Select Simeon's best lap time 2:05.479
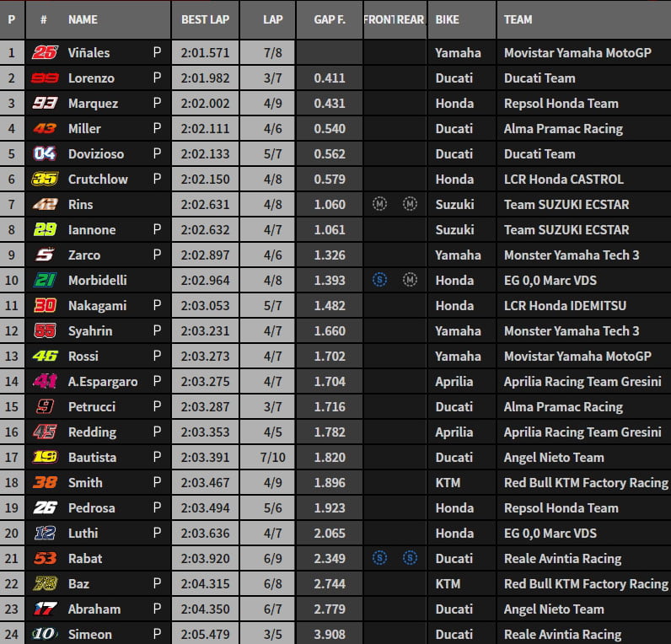671x644 pixels. pos(205,634)
